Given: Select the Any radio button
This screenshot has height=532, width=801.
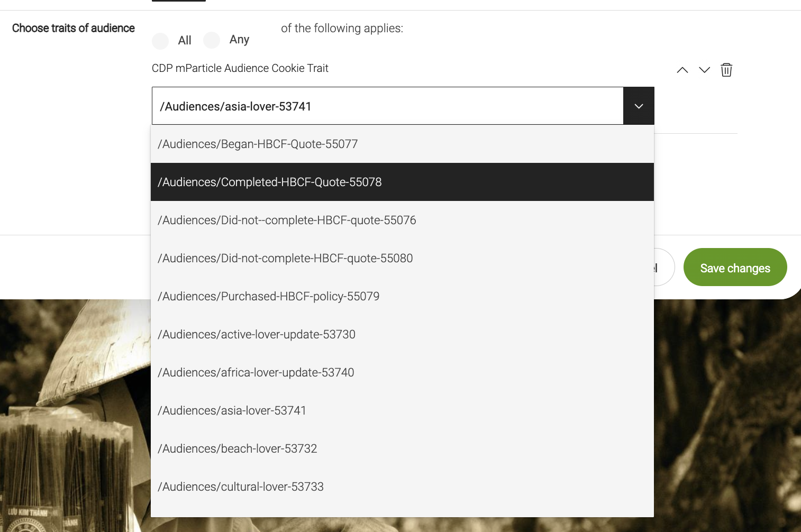Looking at the screenshot, I should pos(212,40).
